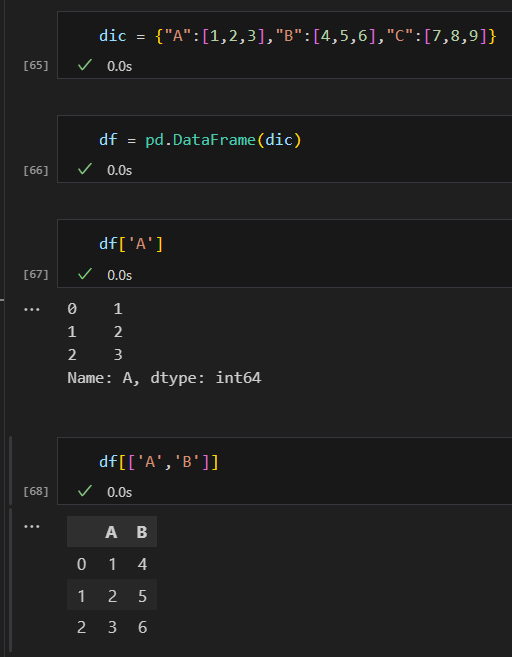Click column header A in the DataFrame output
Viewport: 512px width, 657px height.
point(111,532)
